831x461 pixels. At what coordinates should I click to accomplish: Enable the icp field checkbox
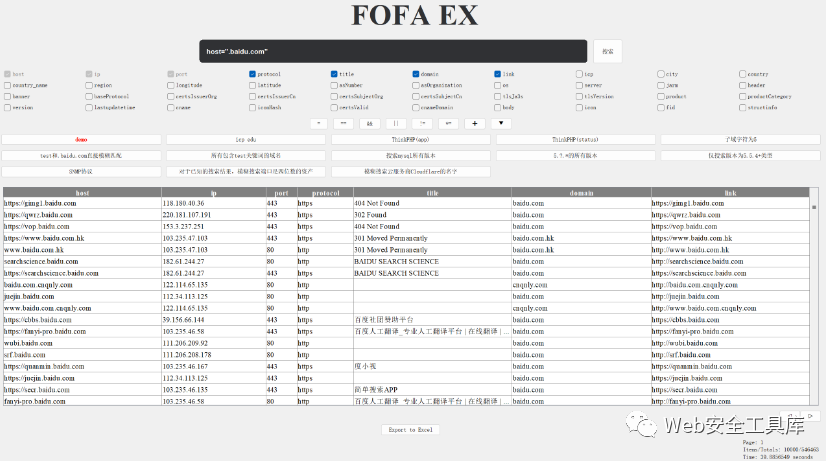579,74
